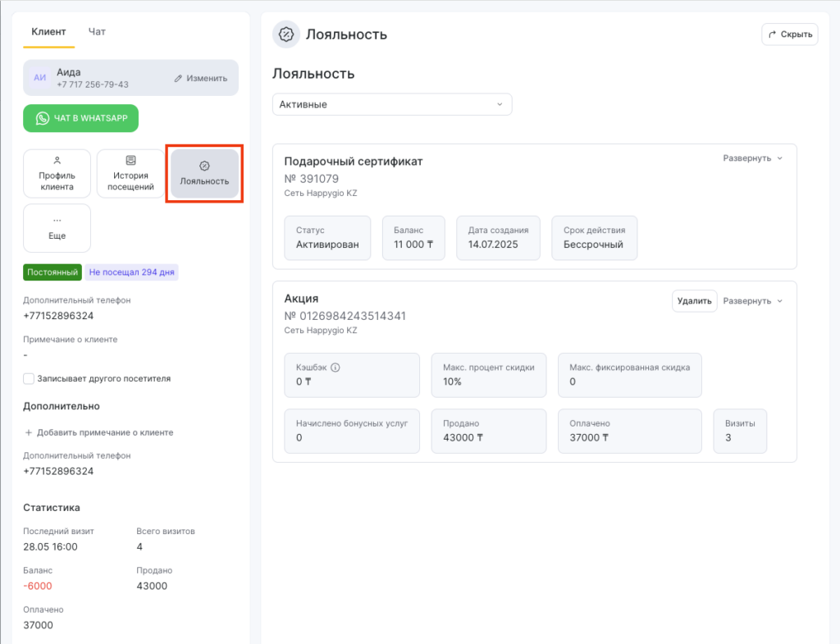The image size is (840, 644).
Task: Click the Лояльность header badge icon
Action: 286,34
